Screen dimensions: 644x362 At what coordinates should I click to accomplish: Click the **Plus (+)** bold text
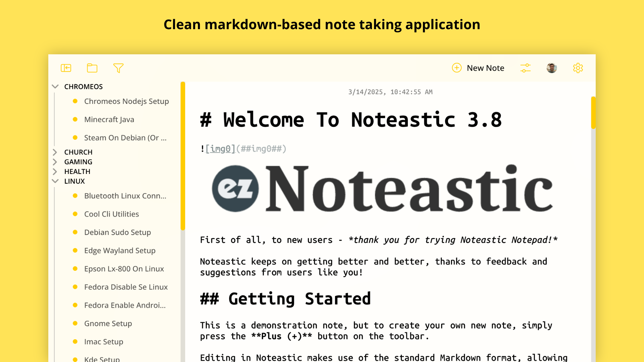281,336
